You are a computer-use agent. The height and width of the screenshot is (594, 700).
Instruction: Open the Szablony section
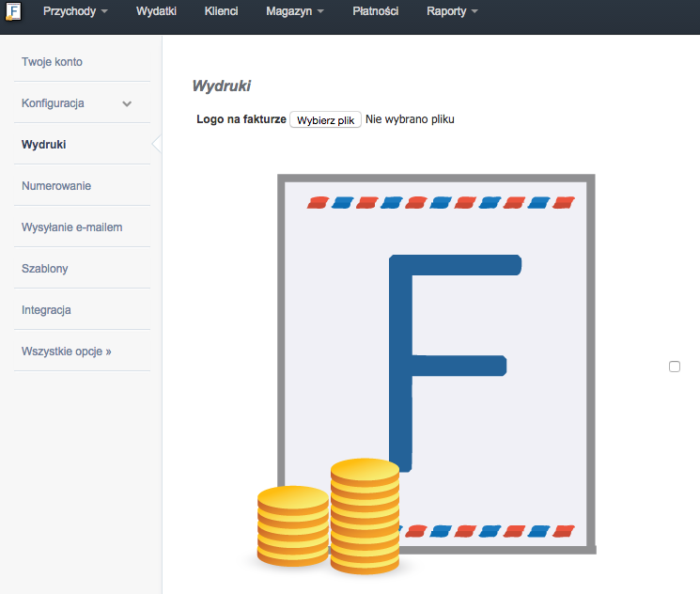45,269
